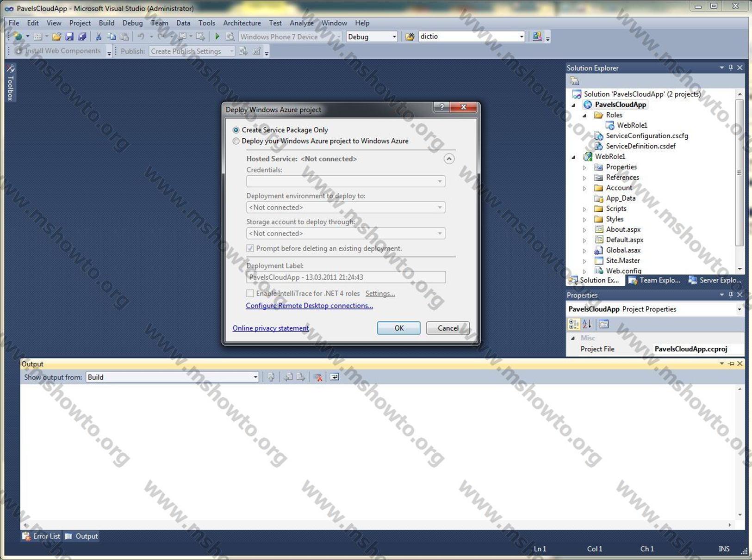This screenshot has width=752, height=560.
Task: Select Global.asax file
Action: 623,250
